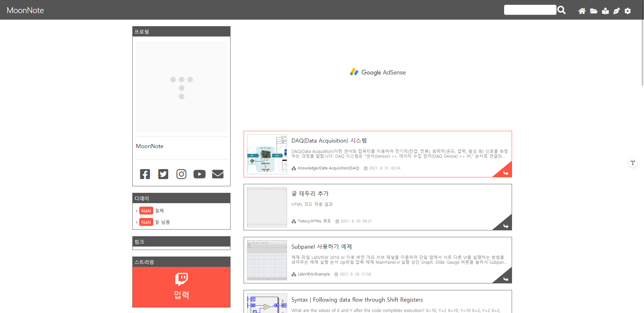Click the profile placeholder image
This screenshot has height=313, width=644.
(182, 87)
